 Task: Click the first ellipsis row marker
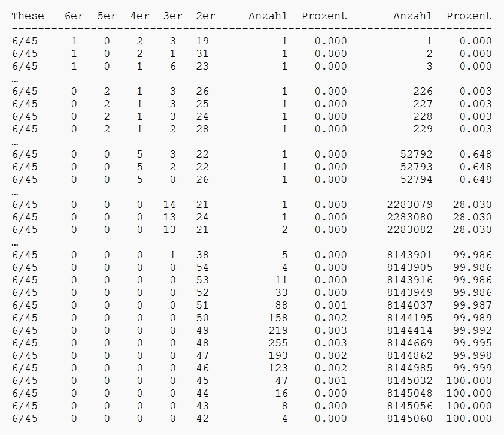[x=15, y=79]
